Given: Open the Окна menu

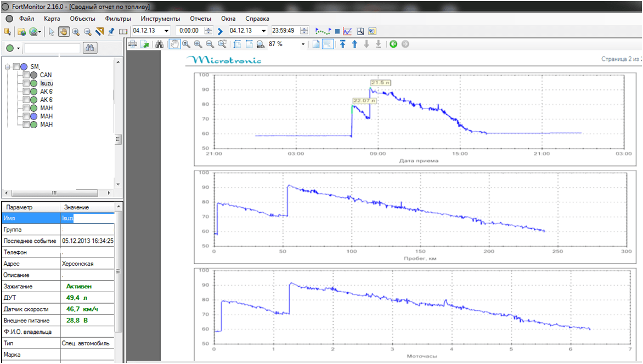Looking at the screenshot, I should click(x=228, y=19).
